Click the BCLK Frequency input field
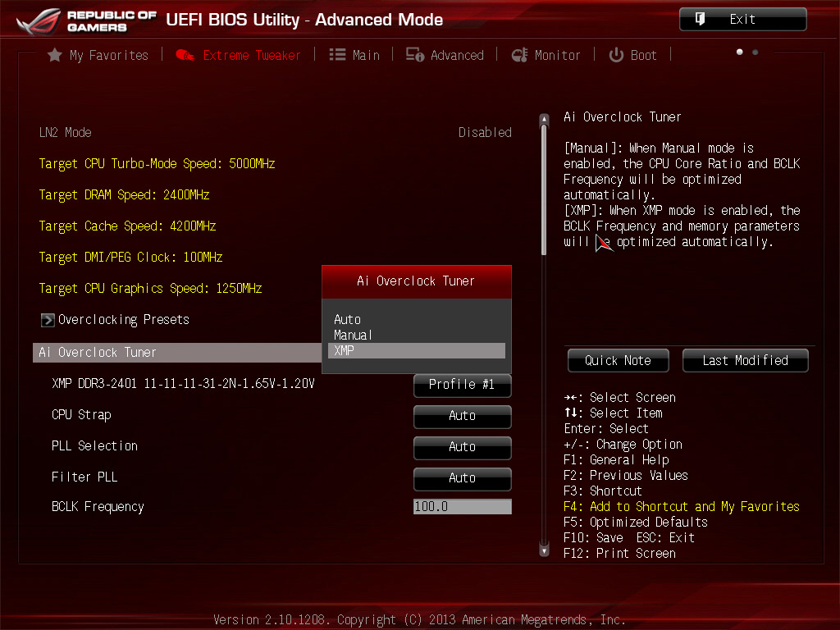The image size is (840, 630). coord(463,506)
